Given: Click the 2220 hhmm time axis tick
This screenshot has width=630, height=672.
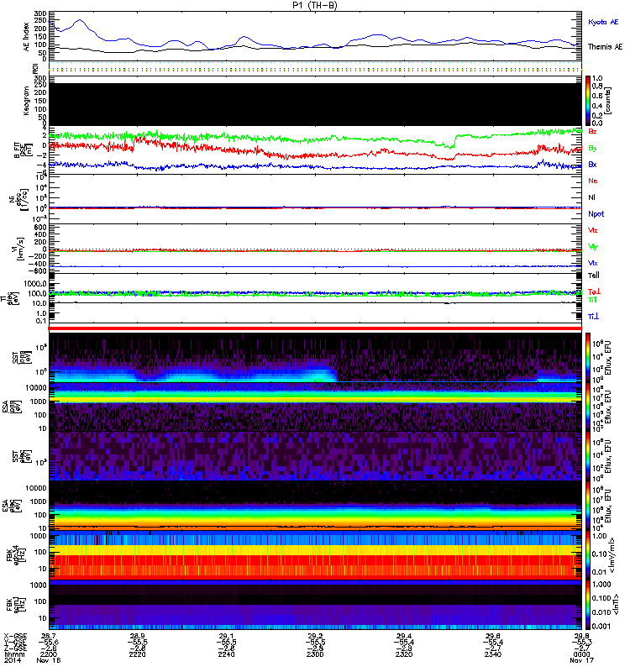Looking at the screenshot, I should point(139,650).
